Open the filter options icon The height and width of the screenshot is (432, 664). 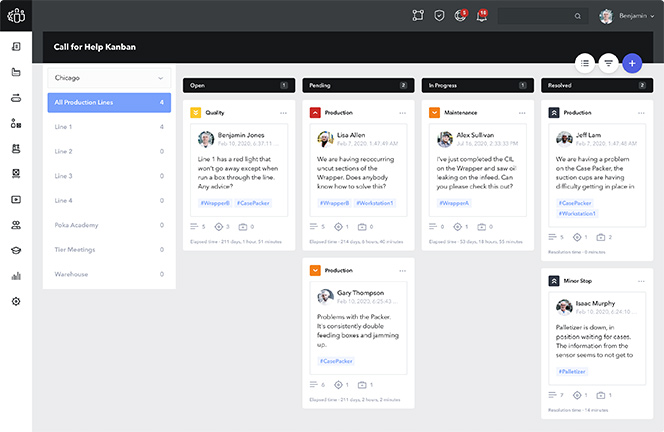click(608, 63)
